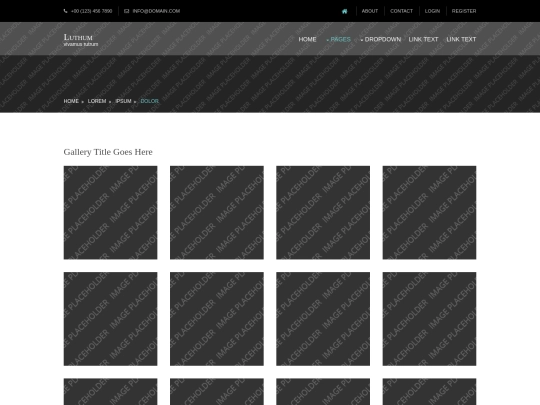Open fourth gallery thumbnail in first row
Image resolution: width=540 pixels, height=405 pixels.
429,212
